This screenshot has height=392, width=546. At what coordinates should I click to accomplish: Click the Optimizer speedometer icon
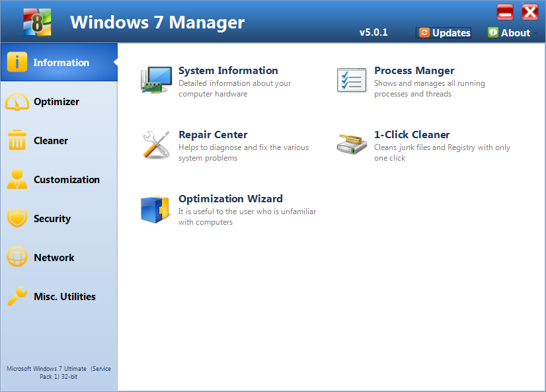17,101
